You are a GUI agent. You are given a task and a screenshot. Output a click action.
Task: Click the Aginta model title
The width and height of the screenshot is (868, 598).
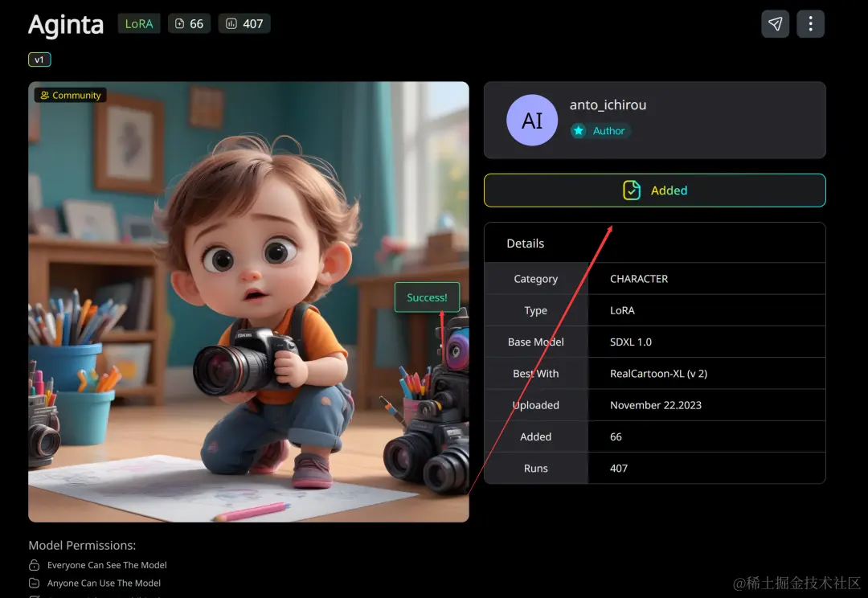coord(66,25)
